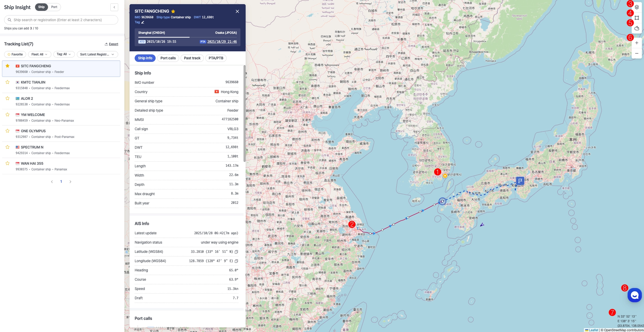
Task: Click the SITC FANGCHENG current position marker
Action: 442,201
